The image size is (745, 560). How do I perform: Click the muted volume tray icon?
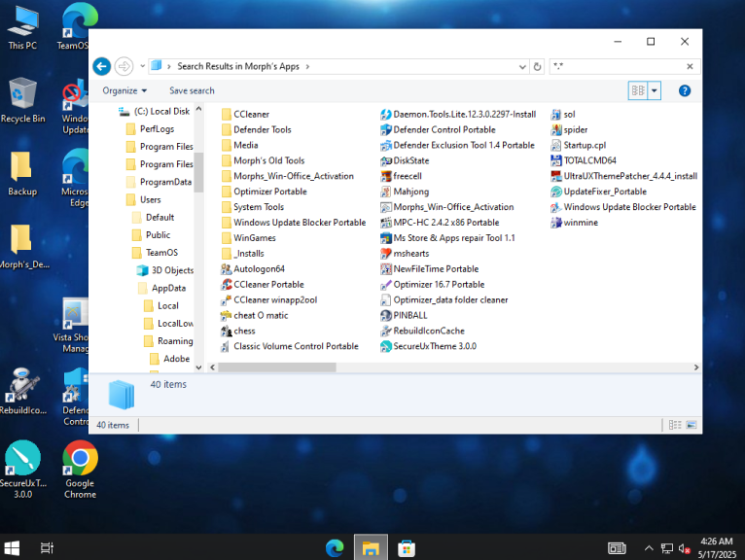pyautogui.click(x=684, y=548)
